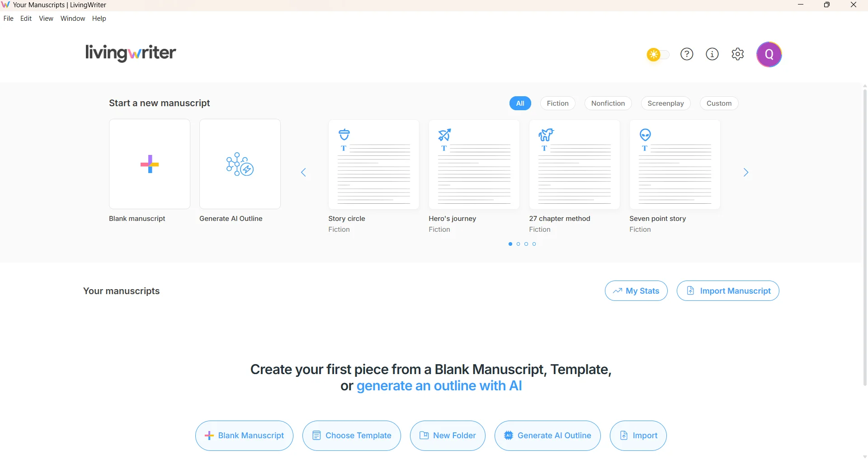Select the Blank manuscript plus card
The height and width of the screenshot is (459, 868).
(149, 164)
